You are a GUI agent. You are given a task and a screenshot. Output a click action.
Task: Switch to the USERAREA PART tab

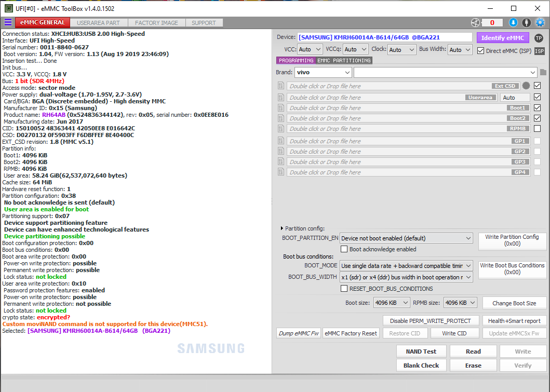pos(98,23)
